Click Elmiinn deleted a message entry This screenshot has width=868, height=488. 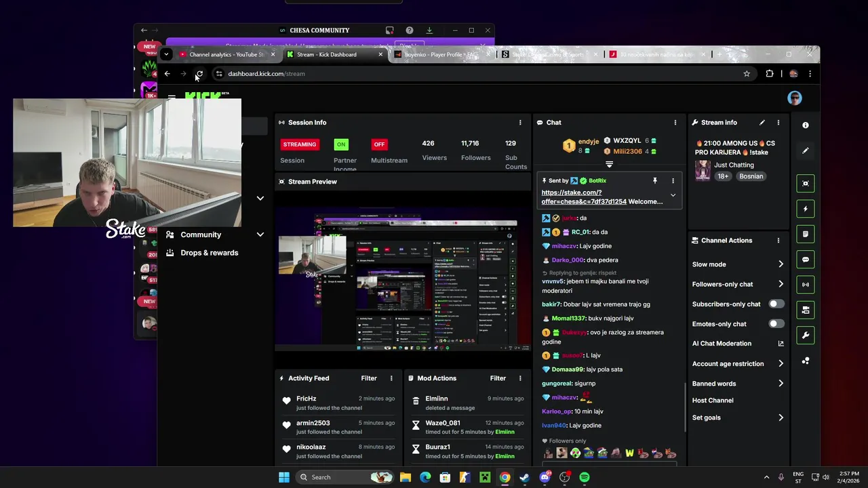(x=467, y=403)
